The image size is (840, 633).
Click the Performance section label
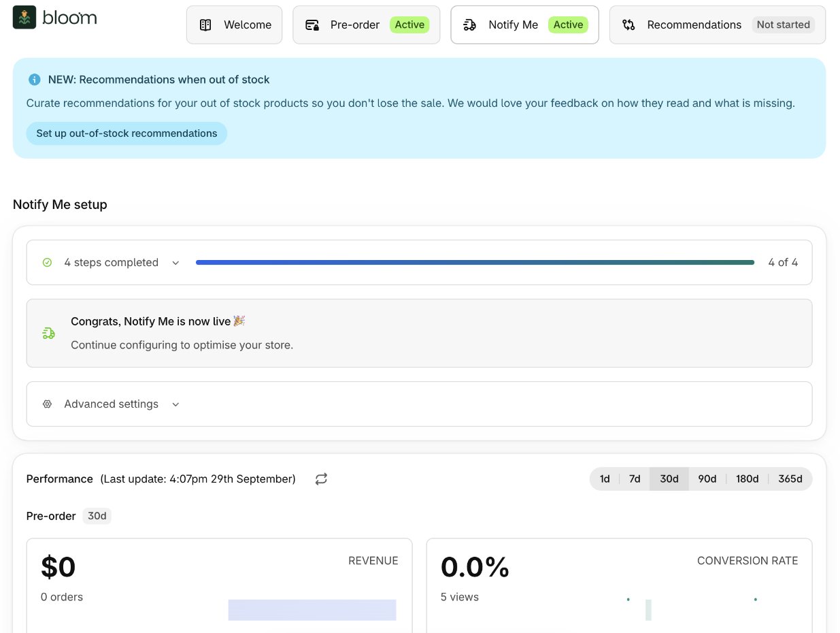pyautogui.click(x=60, y=479)
